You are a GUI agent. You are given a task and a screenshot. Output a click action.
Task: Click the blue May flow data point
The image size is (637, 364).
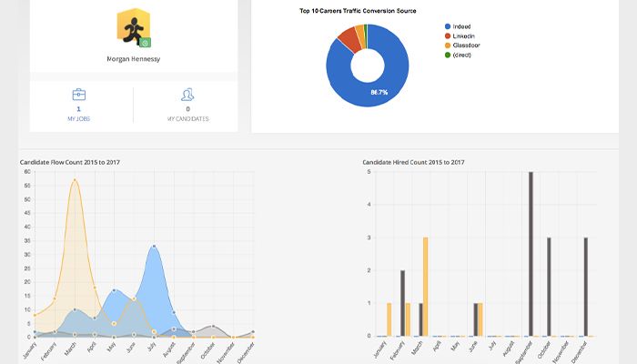(x=114, y=290)
